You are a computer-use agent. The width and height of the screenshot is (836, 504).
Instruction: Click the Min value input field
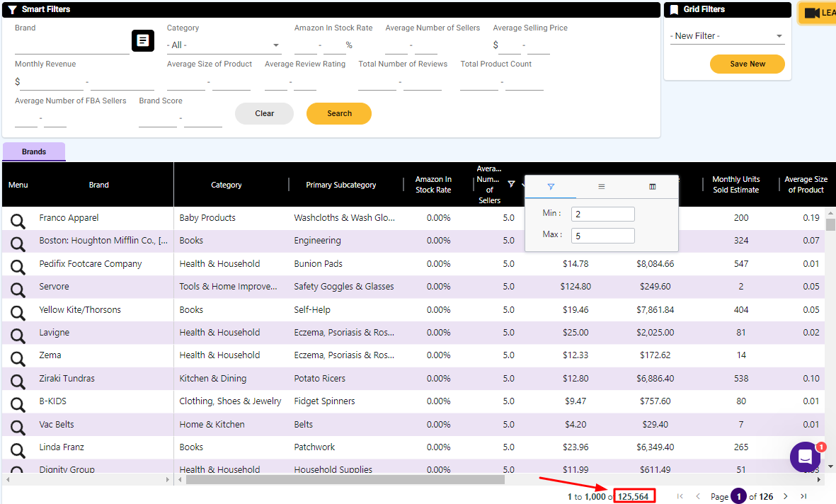pyautogui.click(x=603, y=214)
